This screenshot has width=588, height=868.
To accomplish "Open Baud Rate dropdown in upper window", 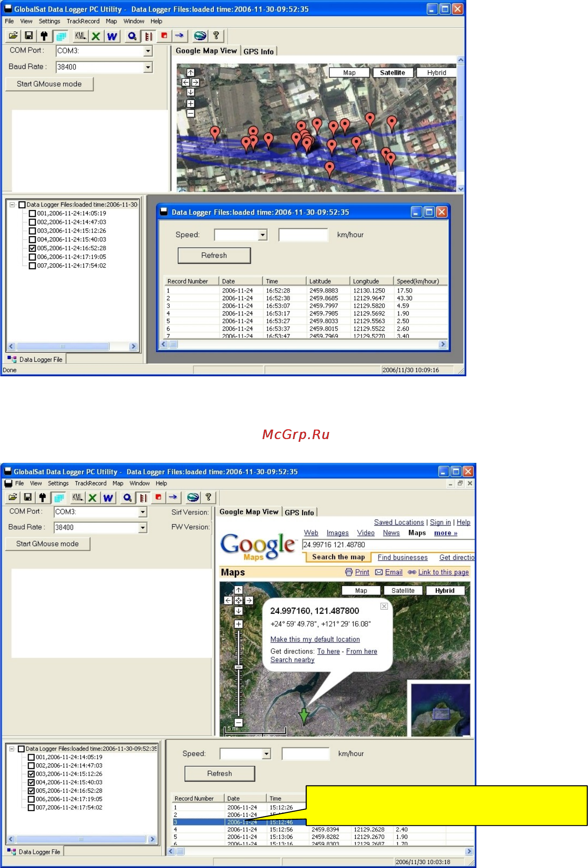I will coord(148,67).
